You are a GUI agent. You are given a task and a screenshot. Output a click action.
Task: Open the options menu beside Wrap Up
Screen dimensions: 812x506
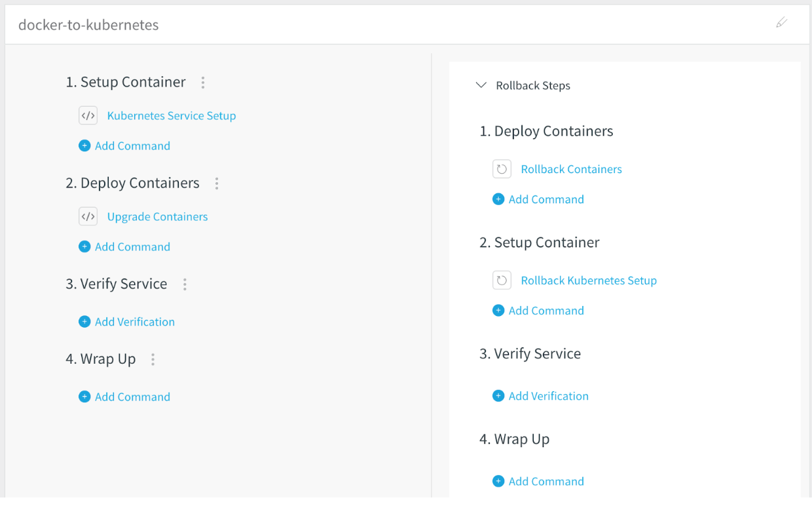coord(153,359)
